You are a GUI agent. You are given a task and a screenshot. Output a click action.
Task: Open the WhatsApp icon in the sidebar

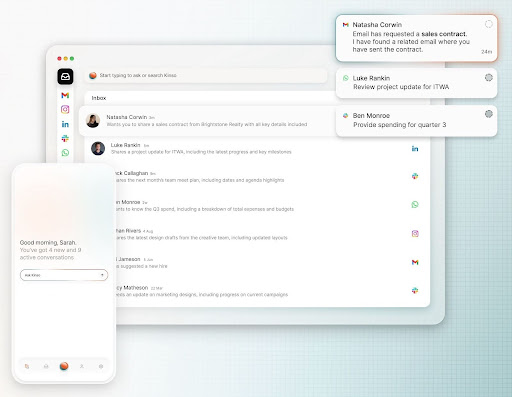65,153
